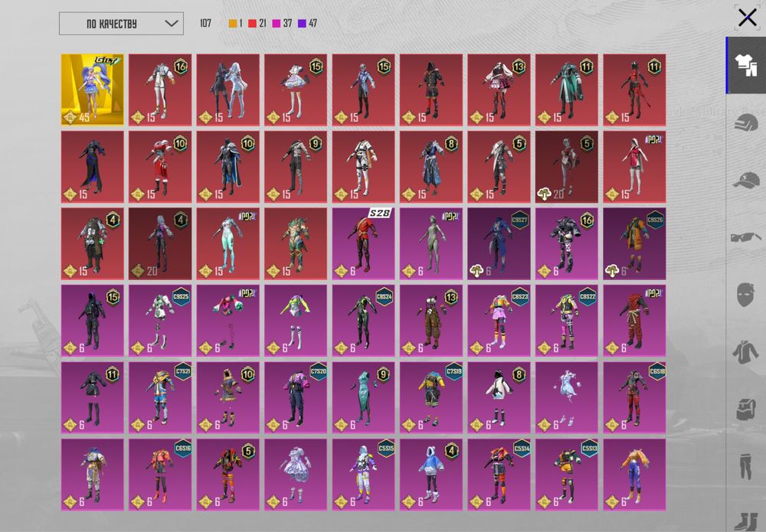Click the C9S27 season badge icon

click(519, 220)
